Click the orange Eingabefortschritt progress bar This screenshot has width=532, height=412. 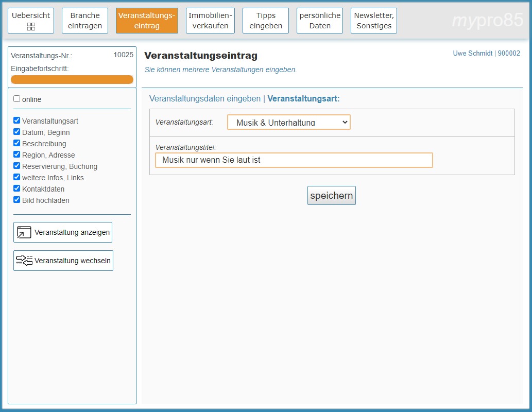[x=72, y=79]
